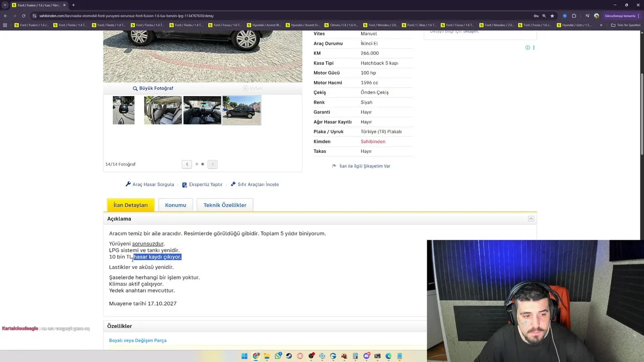Open Araç Hasar Sorgula damage query
Image resolution: width=644 pixels, height=362 pixels.
pyautogui.click(x=150, y=185)
